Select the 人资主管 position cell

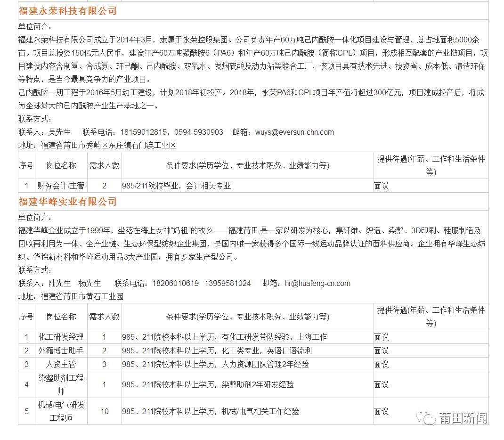coord(61,364)
